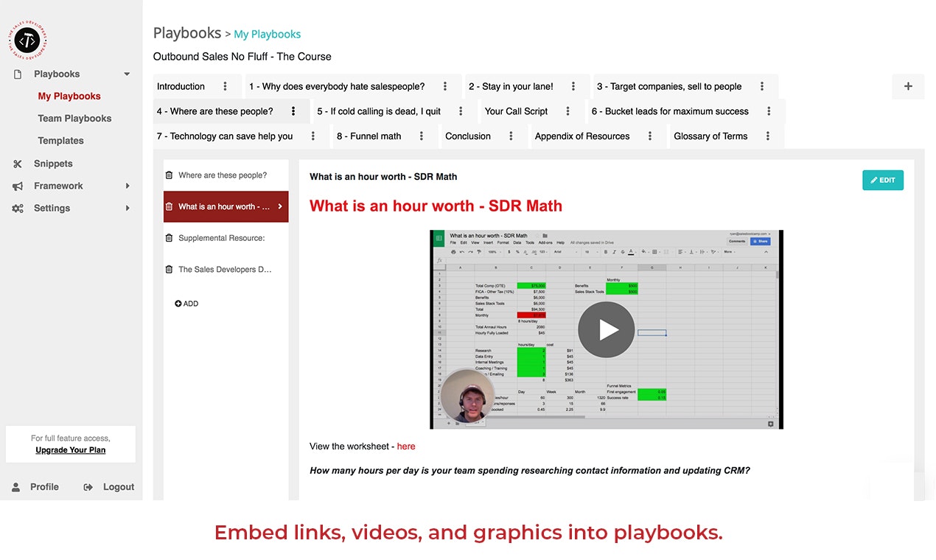Collapse the Playbooks sidebar section arrow

127,74
